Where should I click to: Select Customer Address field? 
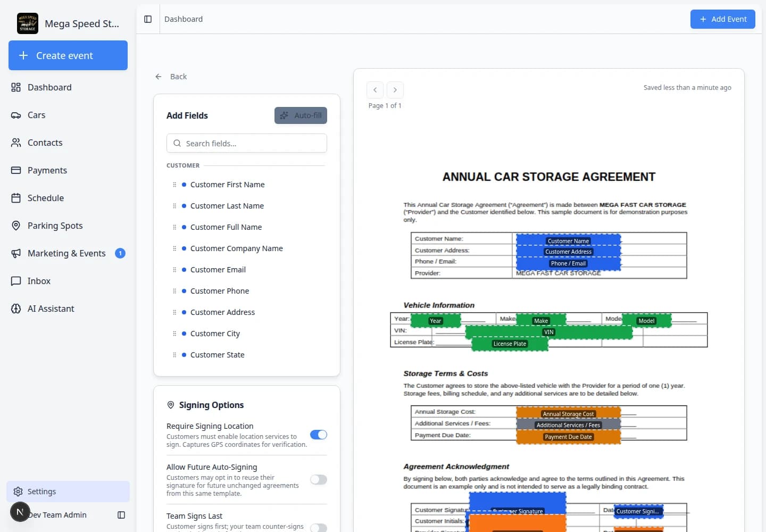[x=247, y=312]
